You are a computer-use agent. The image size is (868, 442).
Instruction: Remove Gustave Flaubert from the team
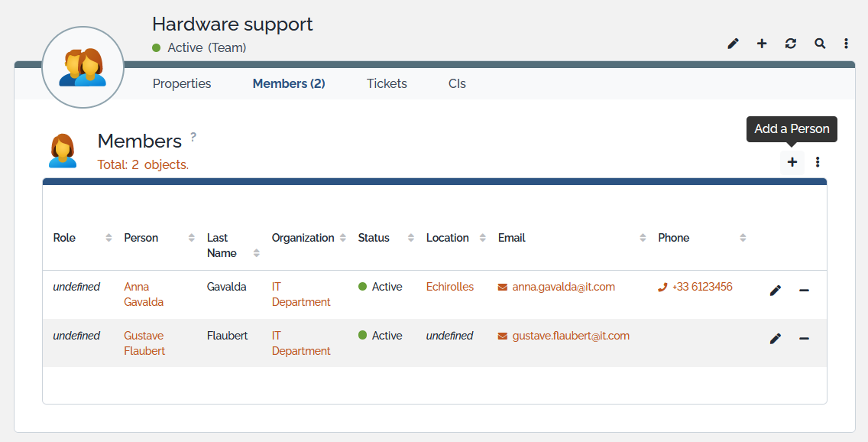804,339
